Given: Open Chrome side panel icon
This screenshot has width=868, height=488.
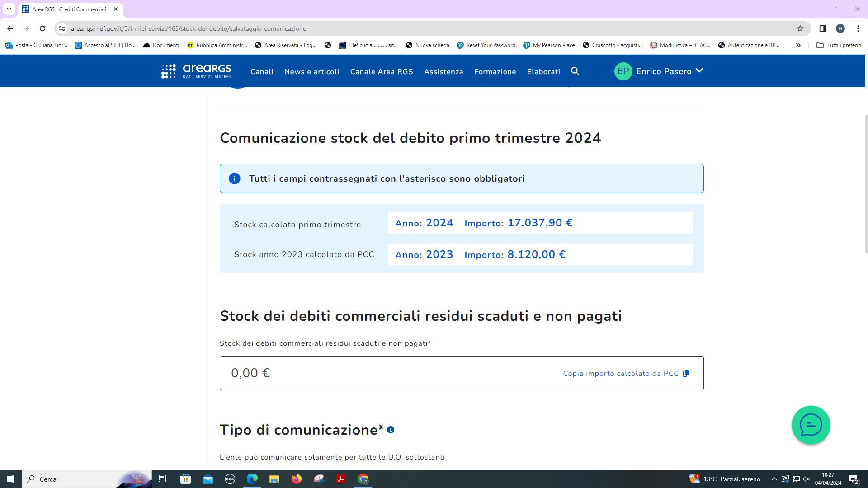Looking at the screenshot, I should [x=823, y=28].
